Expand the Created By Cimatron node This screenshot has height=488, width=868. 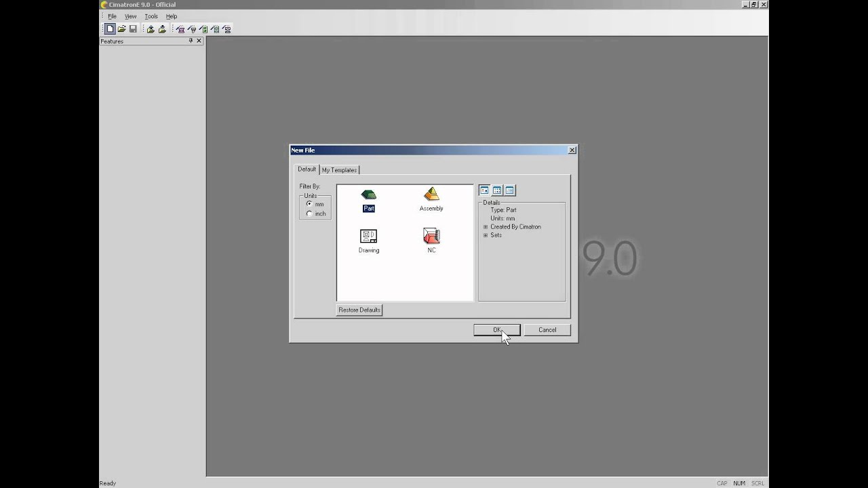point(486,226)
